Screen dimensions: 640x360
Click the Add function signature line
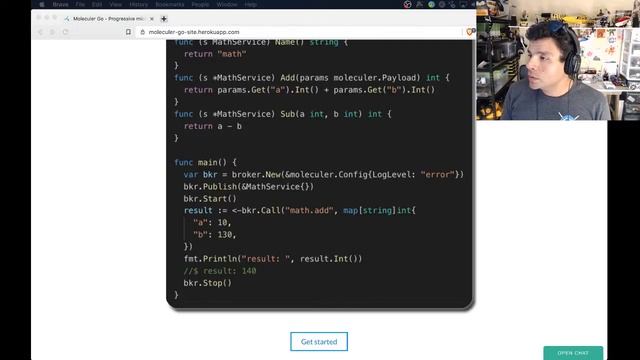click(x=312, y=78)
